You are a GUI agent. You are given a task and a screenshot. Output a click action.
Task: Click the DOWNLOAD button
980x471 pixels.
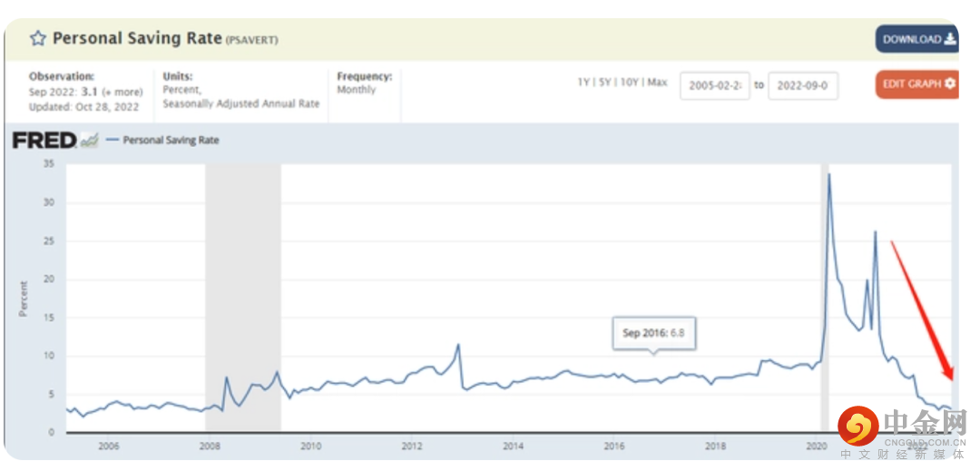point(912,39)
